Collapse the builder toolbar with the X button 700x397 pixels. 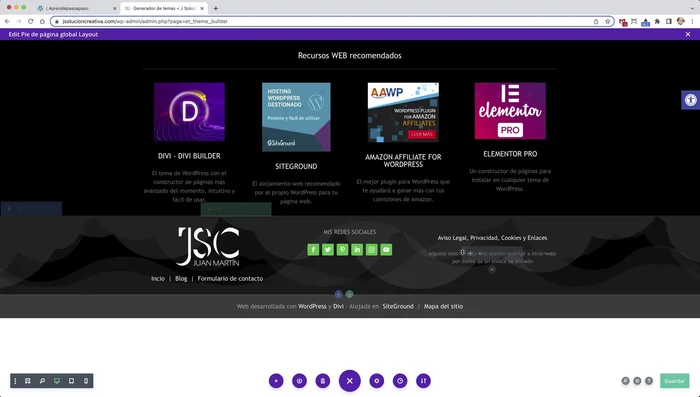coord(350,381)
